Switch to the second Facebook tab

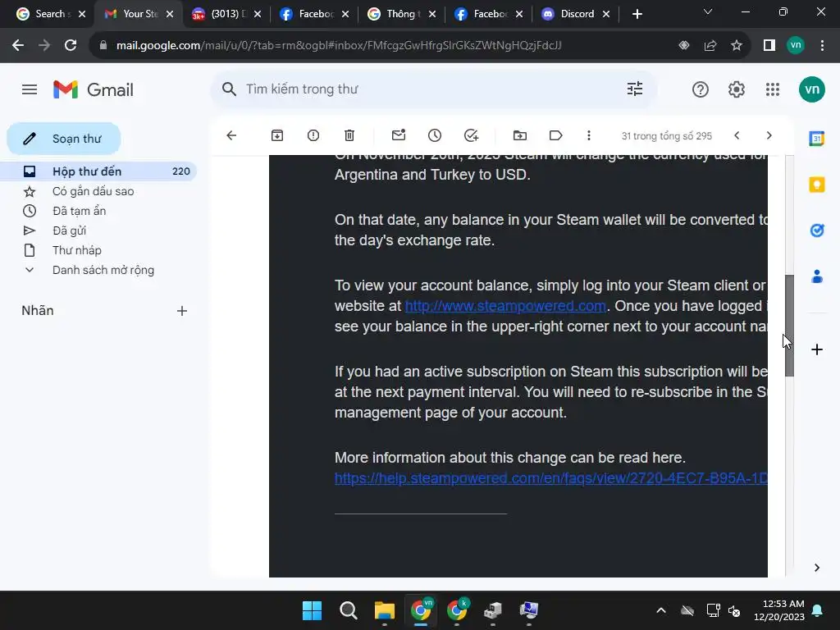(x=490, y=14)
